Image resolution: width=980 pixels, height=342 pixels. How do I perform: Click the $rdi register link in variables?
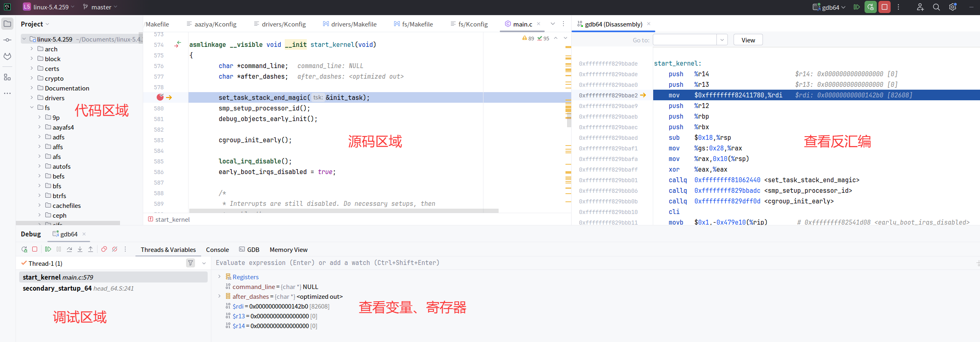[x=238, y=306]
